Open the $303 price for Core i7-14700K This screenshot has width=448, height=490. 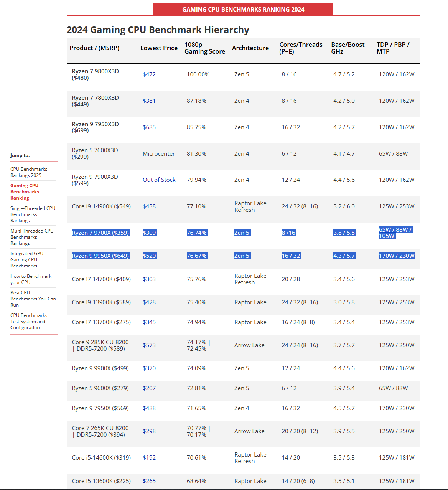(149, 279)
